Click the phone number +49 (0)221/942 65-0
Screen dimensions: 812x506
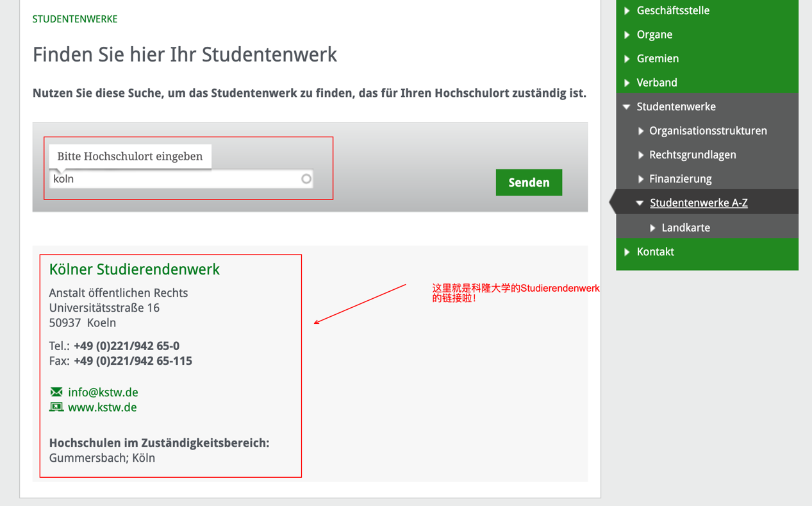pyautogui.click(x=126, y=346)
